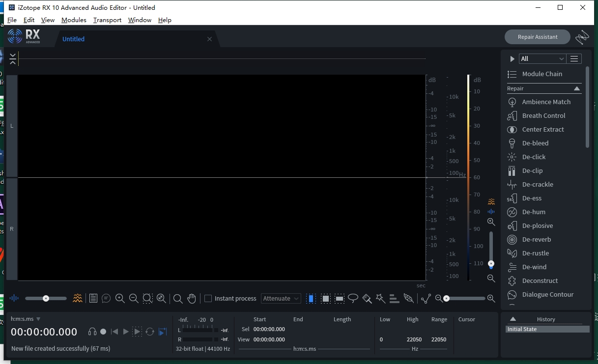Image resolution: width=598 pixels, height=364 pixels.
Task: Collapse the Repair section
Action: click(x=577, y=88)
